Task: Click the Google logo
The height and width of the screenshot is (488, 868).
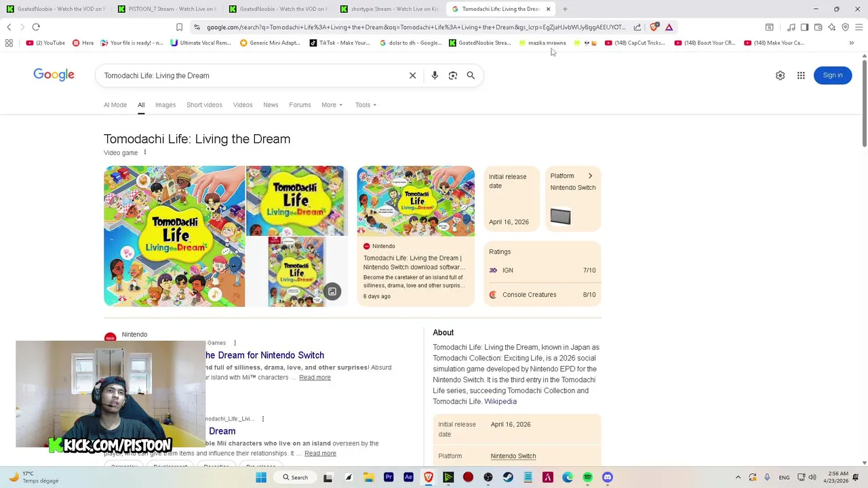Action: point(54,75)
